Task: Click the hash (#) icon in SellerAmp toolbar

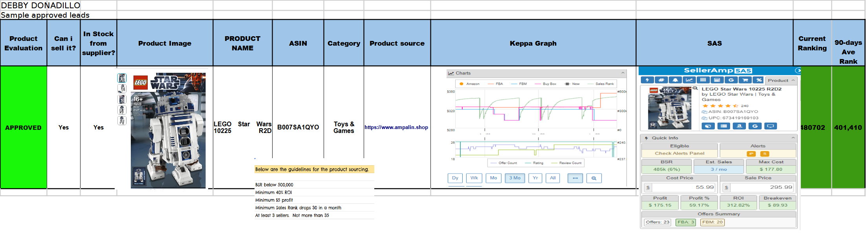Action: (661, 80)
